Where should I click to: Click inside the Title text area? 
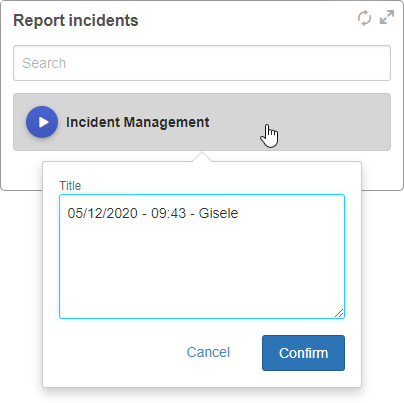[x=202, y=257]
